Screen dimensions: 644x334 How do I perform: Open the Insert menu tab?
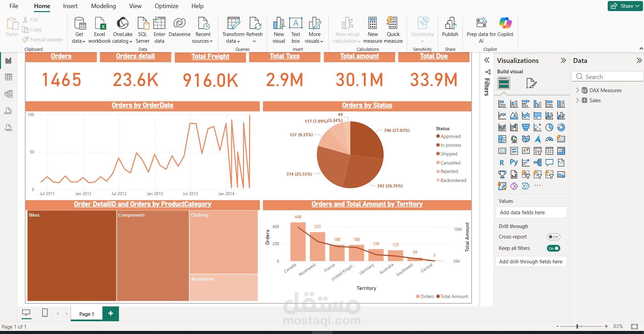(x=70, y=6)
